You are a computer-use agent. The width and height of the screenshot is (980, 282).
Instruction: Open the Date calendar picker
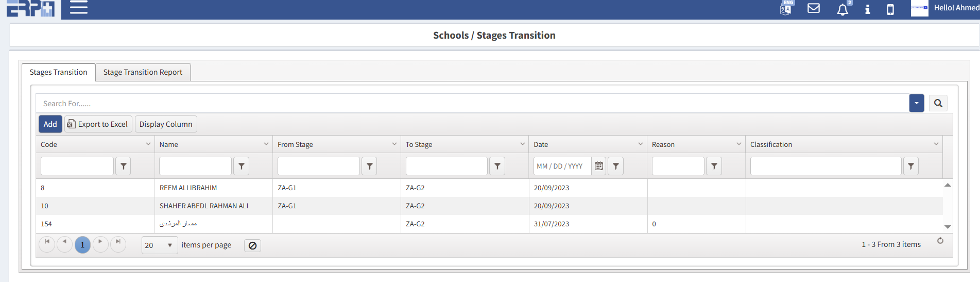598,166
